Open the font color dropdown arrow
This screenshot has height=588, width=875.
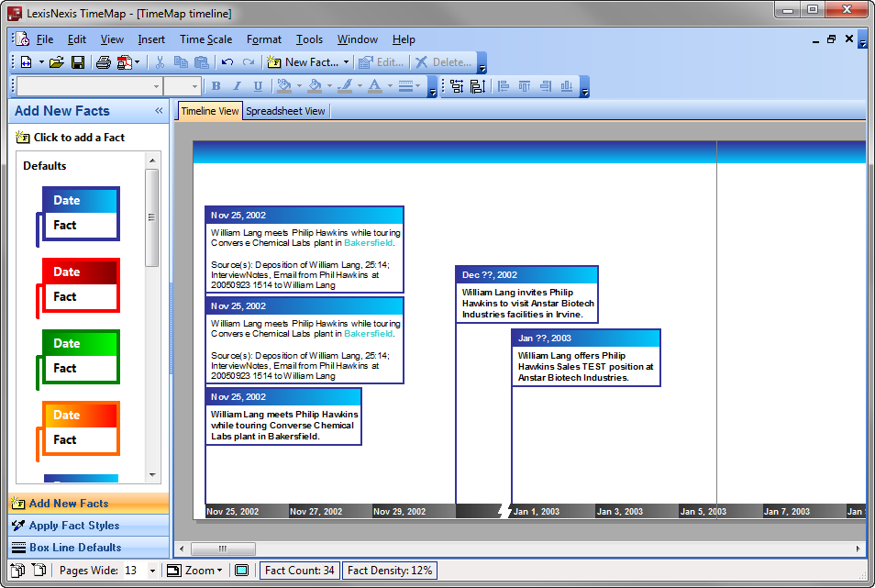390,86
